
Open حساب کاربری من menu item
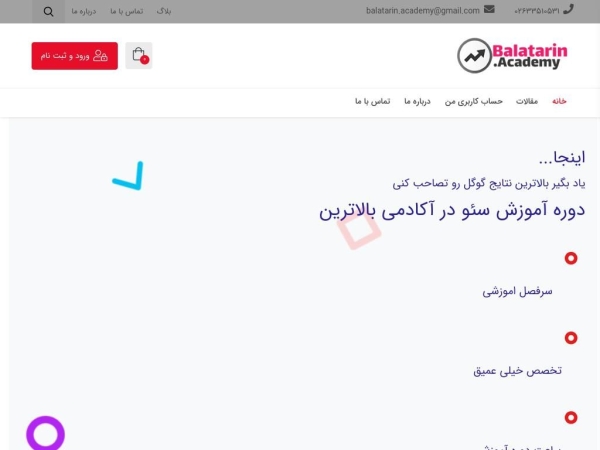tap(474, 101)
